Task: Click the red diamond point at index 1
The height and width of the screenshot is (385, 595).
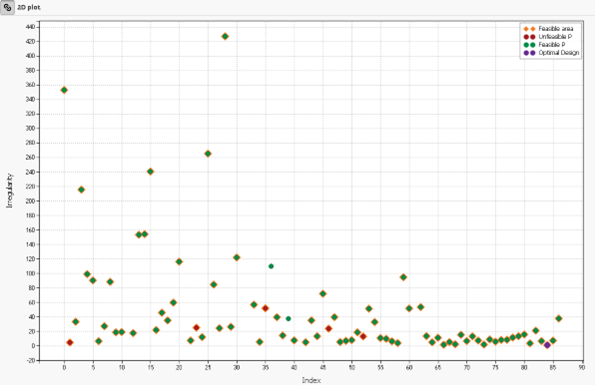Action: (x=70, y=343)
